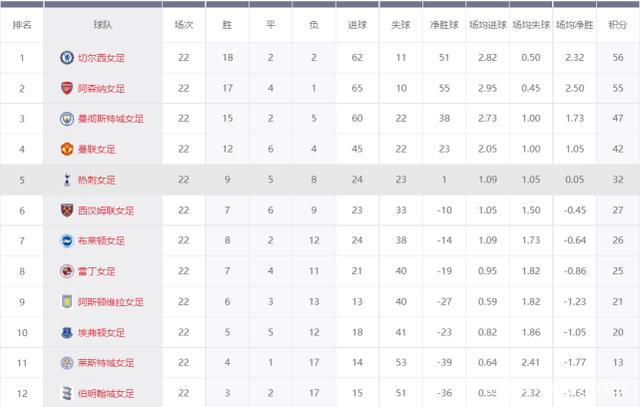
Task: Click the Manchester United Women crest icon
Action: pyautogui.click(x=67, y=149)
